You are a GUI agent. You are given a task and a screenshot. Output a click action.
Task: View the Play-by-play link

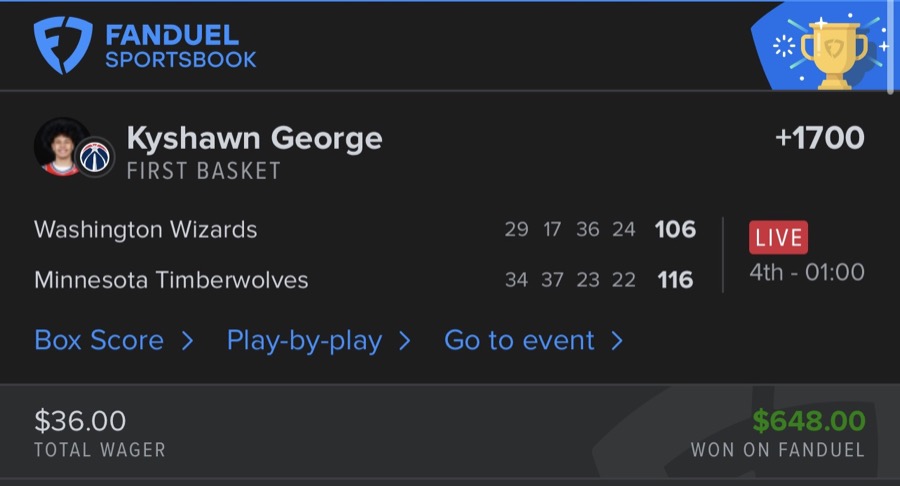[304, 341]
